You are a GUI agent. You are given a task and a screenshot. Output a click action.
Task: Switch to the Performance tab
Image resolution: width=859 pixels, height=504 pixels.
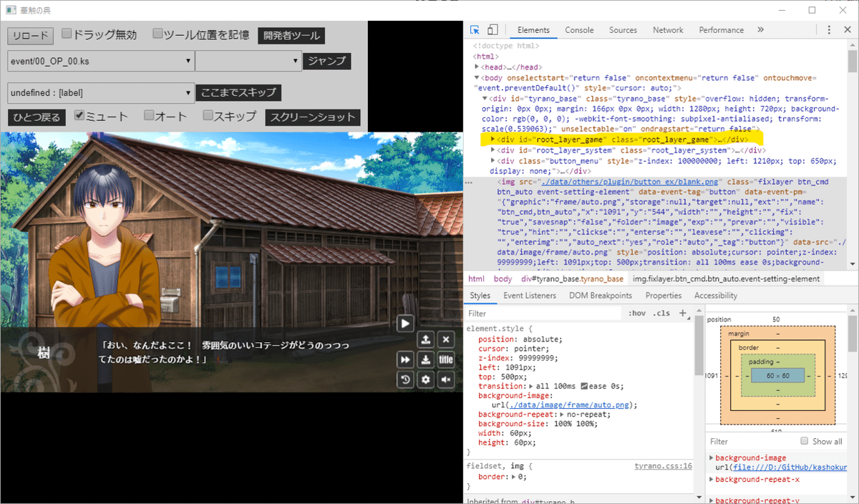[722, 30]
